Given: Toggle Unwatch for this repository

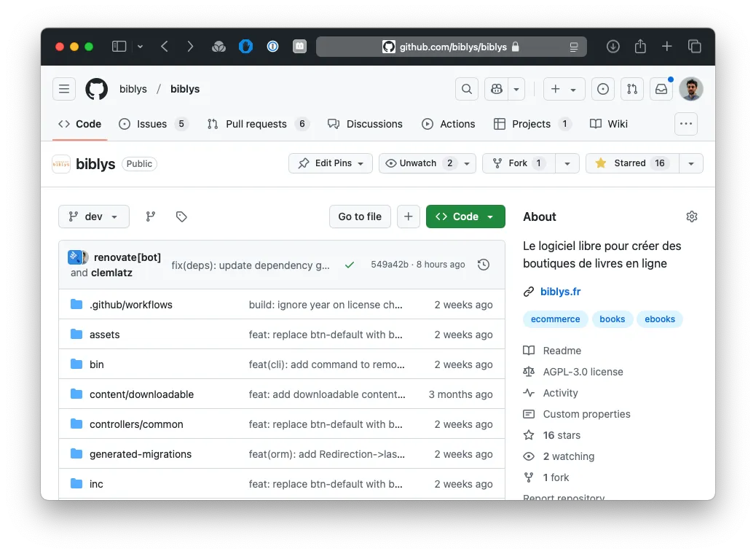Looking at the screenshot, I should [x=421, y=163].
